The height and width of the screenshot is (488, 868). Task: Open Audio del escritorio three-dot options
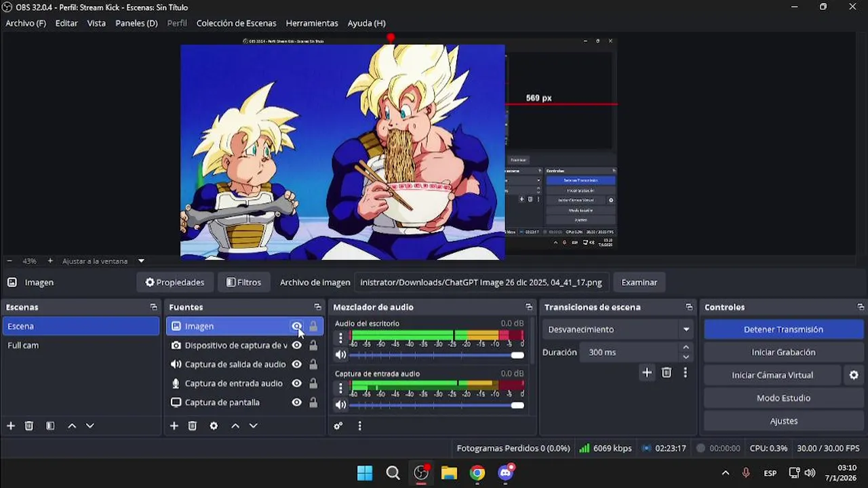(340, 338)
